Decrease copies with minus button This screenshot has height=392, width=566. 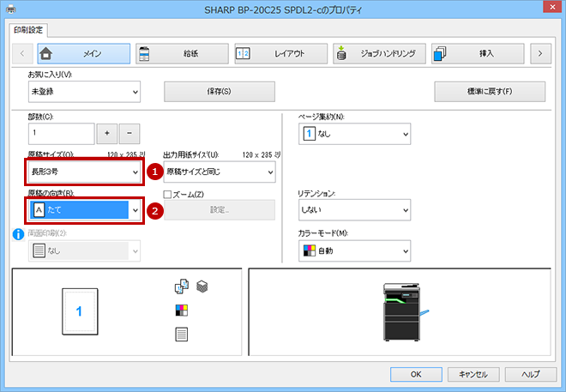(x=129, y=134)
